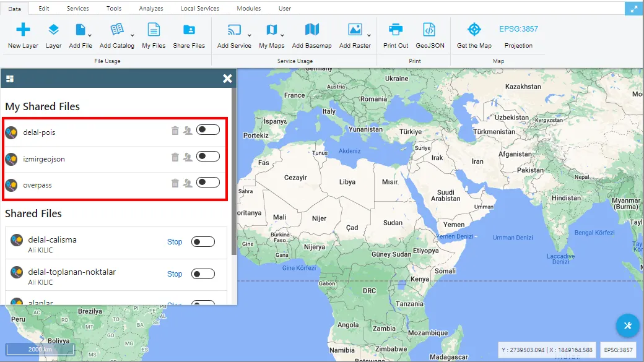Open the Tools tab
This screenshot has width=644, height=362.
[114, 8]
